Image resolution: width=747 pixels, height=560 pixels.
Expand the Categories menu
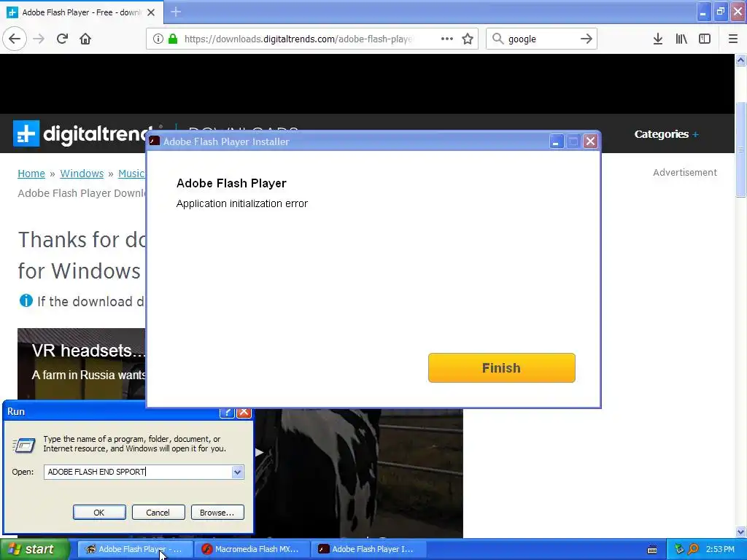[666, 134]
